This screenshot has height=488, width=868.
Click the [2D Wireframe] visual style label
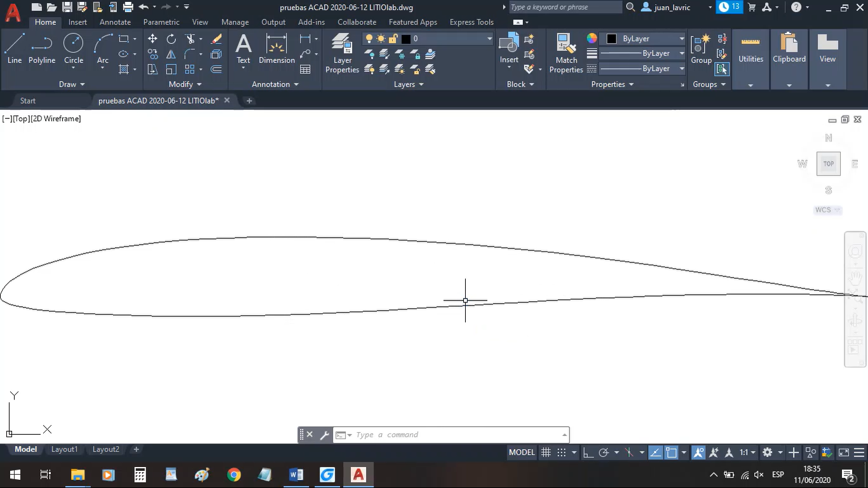[x=57, y=119]
